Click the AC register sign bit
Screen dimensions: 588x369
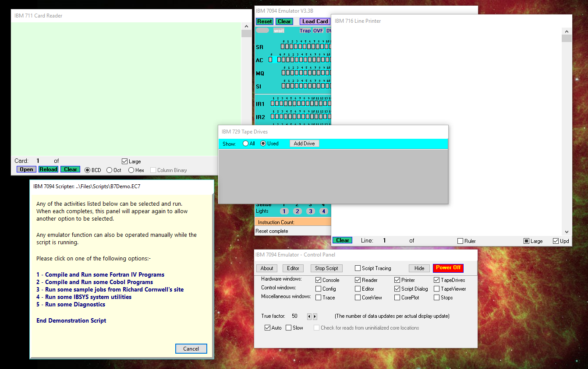[270, 60]
